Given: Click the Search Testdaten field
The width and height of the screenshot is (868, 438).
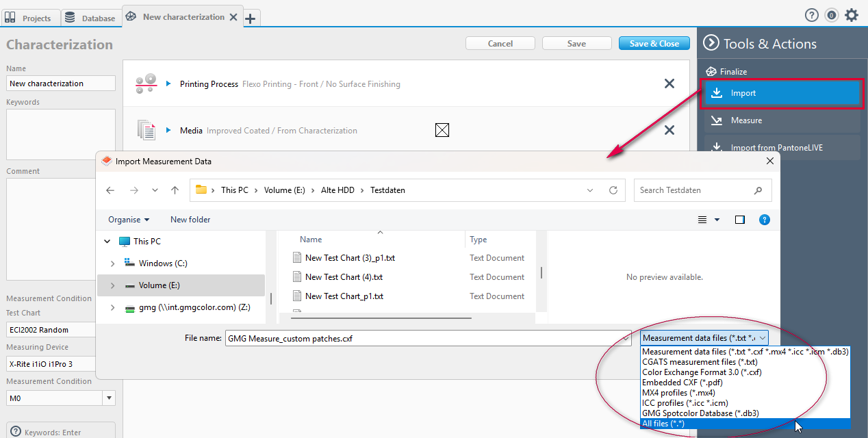Looking at the screenshot, I should click(x=695, y=190).
